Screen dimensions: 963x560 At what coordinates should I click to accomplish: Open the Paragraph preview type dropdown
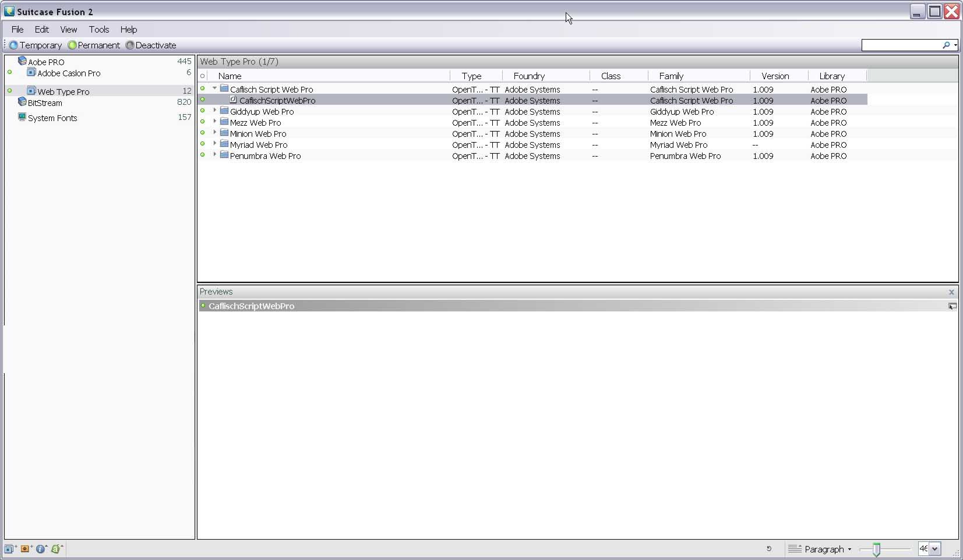pos(828,549)
